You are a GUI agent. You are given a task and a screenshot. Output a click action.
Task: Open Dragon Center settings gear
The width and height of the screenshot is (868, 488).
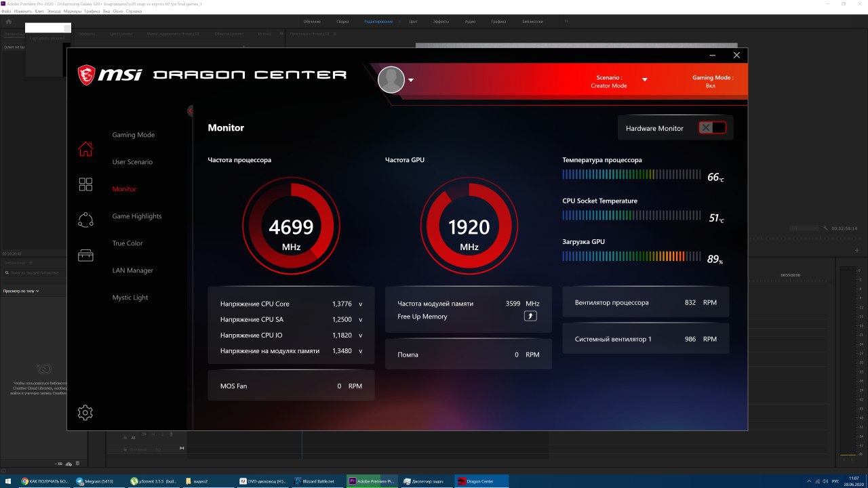[85, 412]
